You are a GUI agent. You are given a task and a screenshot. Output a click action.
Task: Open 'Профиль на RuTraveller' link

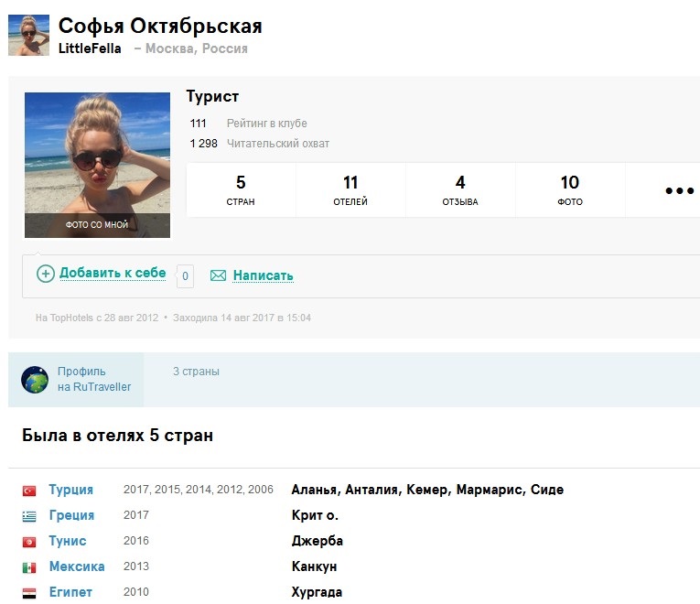click(94, 379)
